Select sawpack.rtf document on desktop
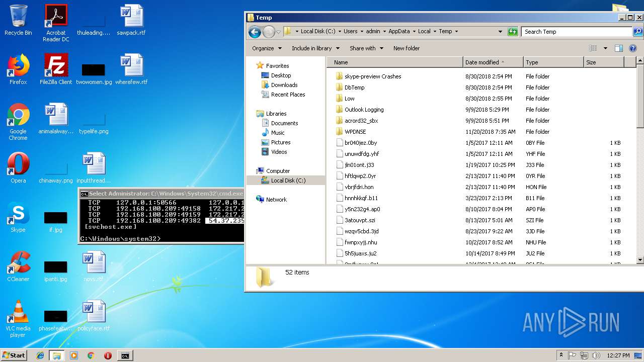Viewport: 644px width, 362px height. pos(131,20)
